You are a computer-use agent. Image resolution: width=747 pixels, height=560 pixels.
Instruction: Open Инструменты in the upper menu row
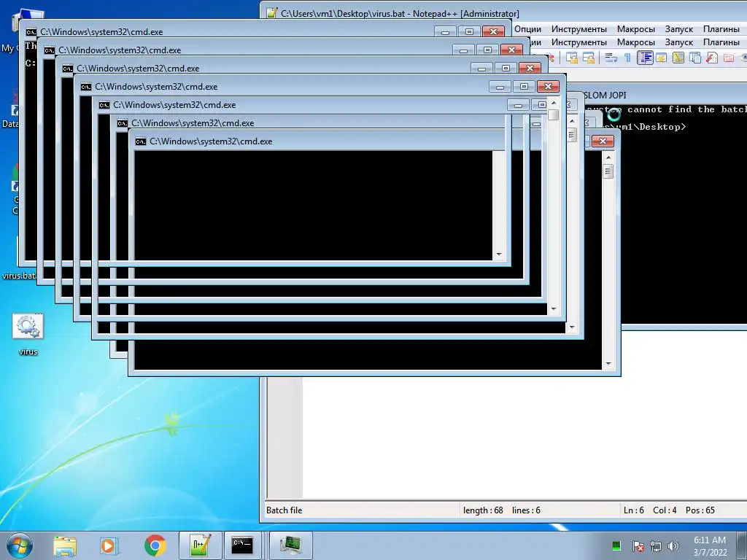pyautogui.click(x=578, y=29)
